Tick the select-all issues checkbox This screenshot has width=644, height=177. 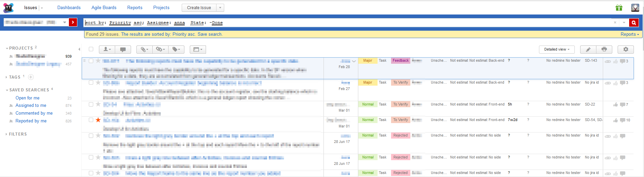coord(91,49)
